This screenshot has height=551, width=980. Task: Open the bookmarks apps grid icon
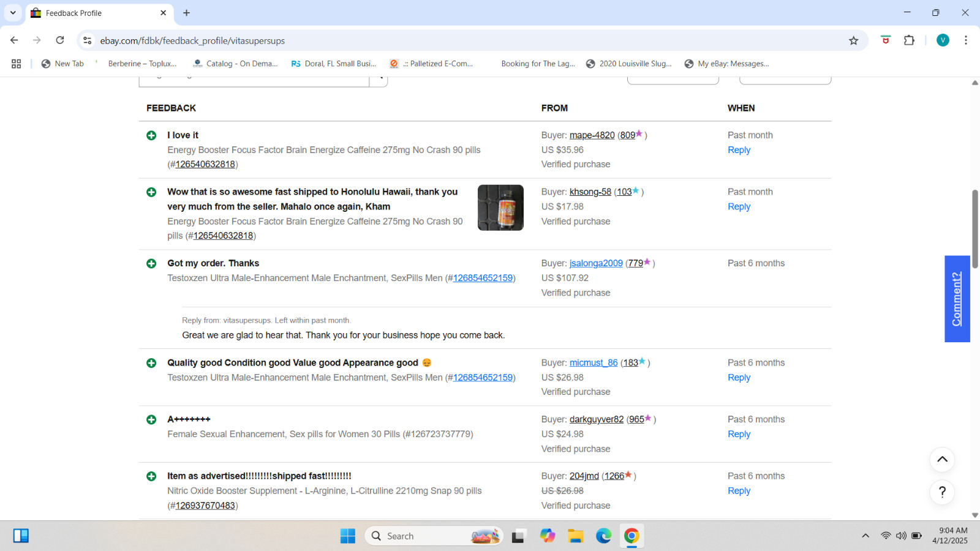17,64
